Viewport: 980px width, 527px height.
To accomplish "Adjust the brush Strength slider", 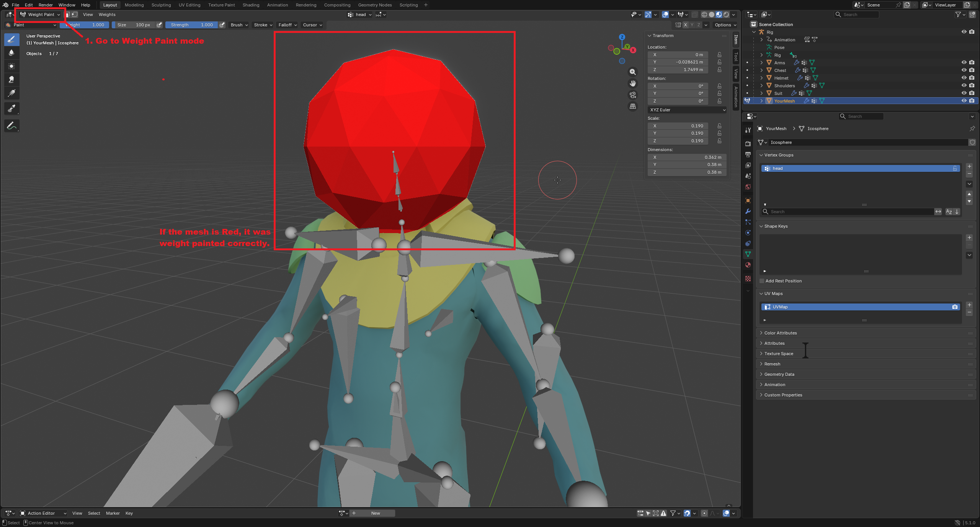I will (191, 25).
